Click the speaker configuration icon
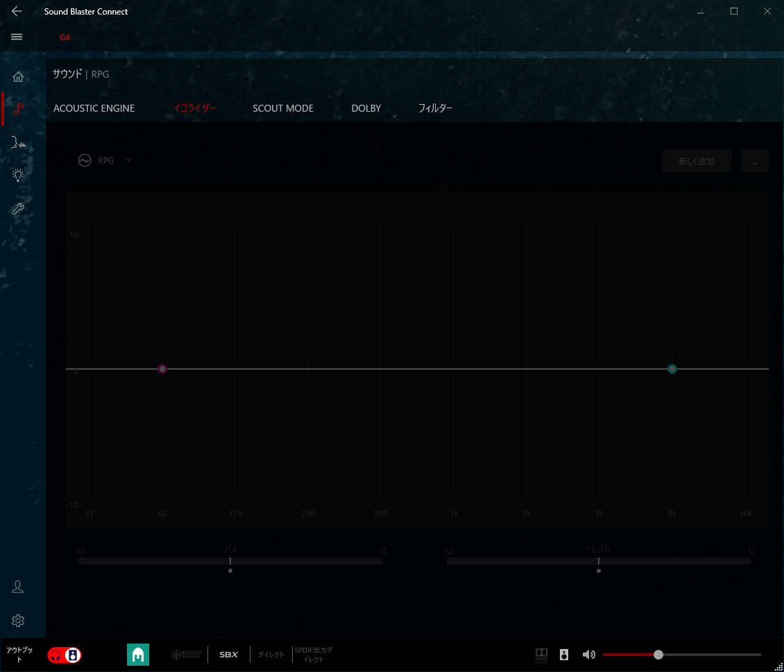This screenshot has height=672, width=784. pos(564,655)
